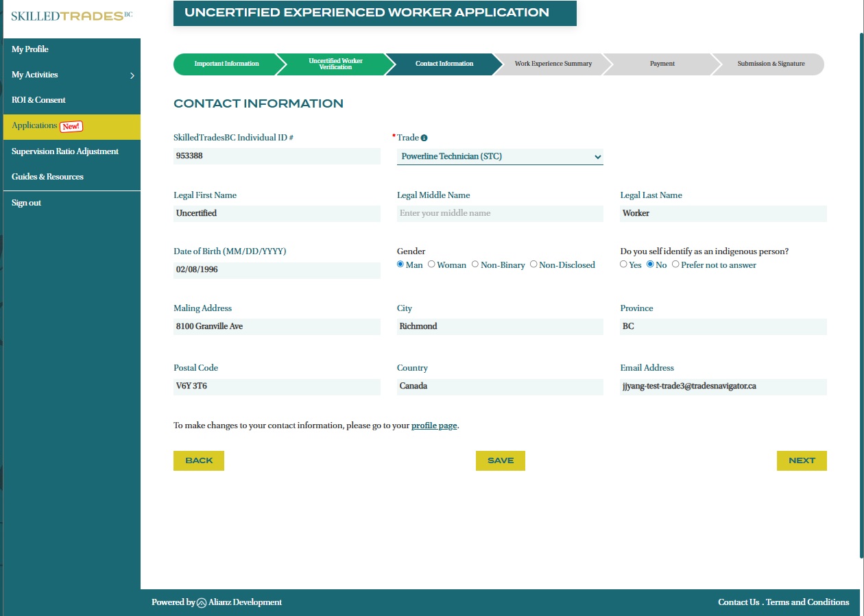
Task: Open the profile page link
Action: coord(434,426)
